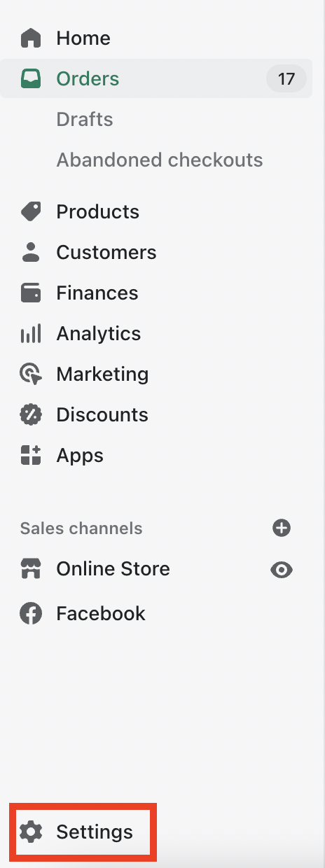Click the Customers person icon
Image resolution: width=325 pixels, height=868 pixels.
pos(31,252)
